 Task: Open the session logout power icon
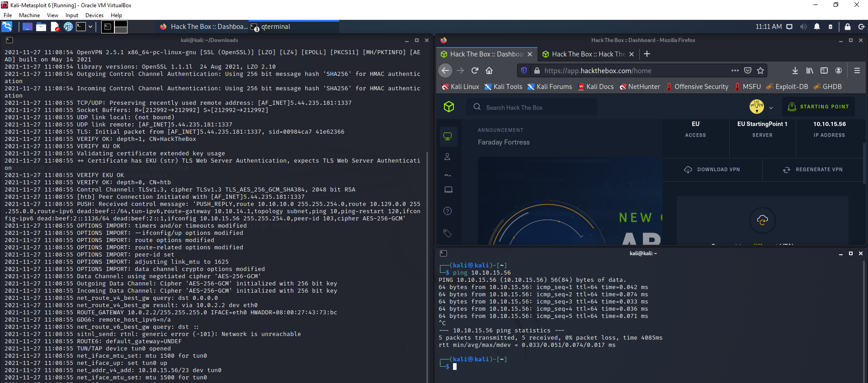click(x=861, y=27)
